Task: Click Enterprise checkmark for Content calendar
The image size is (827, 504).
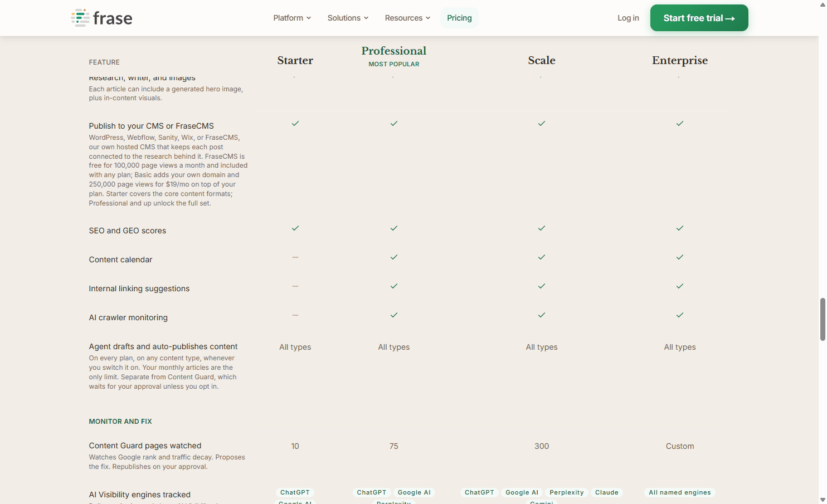Action: click(x=680, y=257)
